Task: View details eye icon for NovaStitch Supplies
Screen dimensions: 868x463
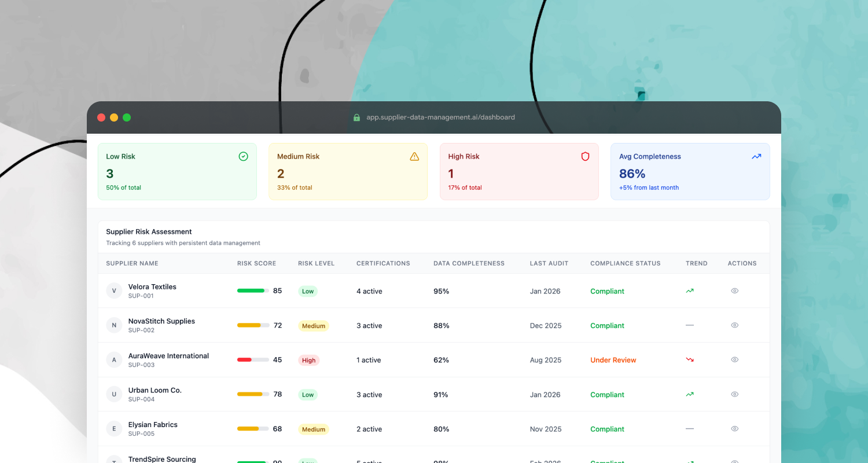Action: tap(735, 325)
